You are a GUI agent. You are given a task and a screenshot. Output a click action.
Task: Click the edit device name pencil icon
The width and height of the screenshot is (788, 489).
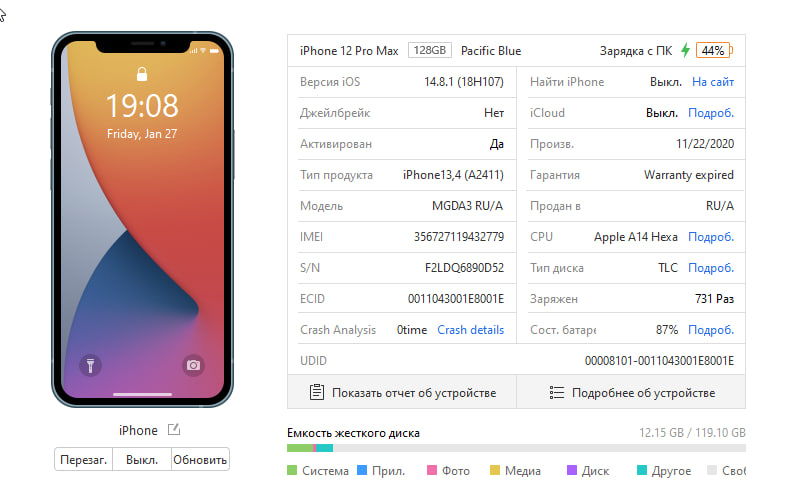174,430
